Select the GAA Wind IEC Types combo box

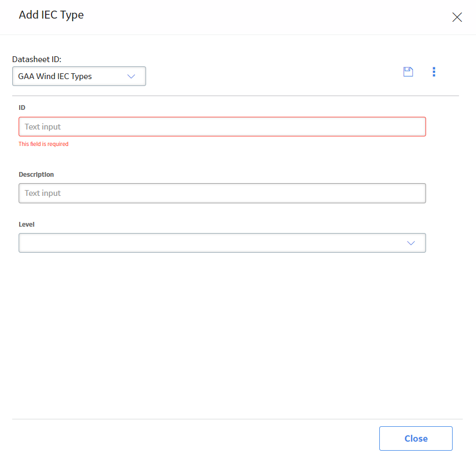click(x=79, y=76)
